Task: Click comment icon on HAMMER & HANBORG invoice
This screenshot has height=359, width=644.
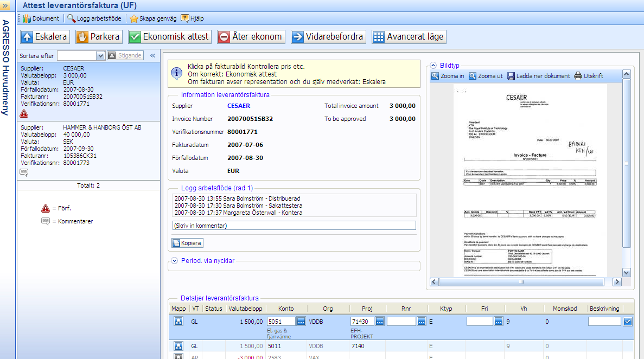Action: (x=24, y=172)
